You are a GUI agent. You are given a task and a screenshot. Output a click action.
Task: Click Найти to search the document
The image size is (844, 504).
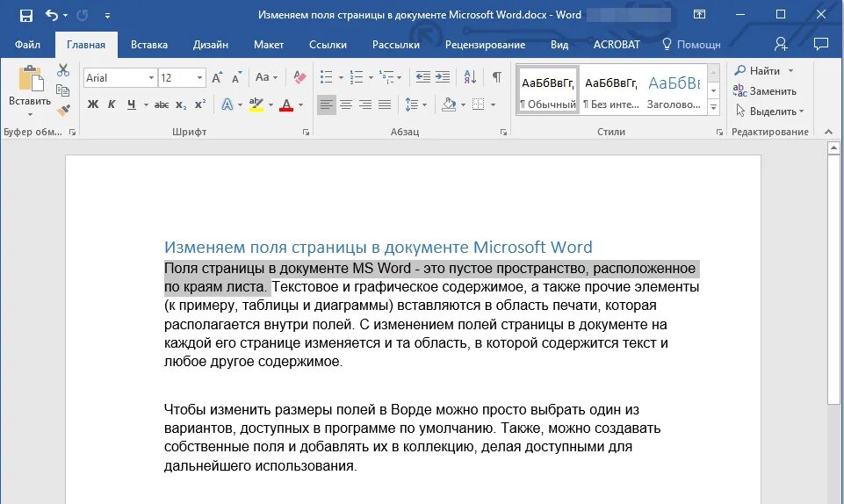pyautogui.click(x=764, y=70)
